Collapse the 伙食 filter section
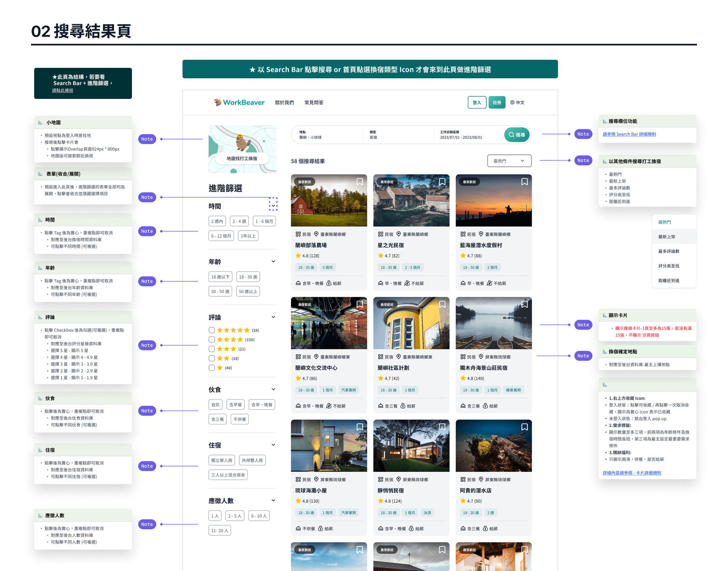Image resolution: width=728 pixels, height=571 pixels. pos(273,389)
